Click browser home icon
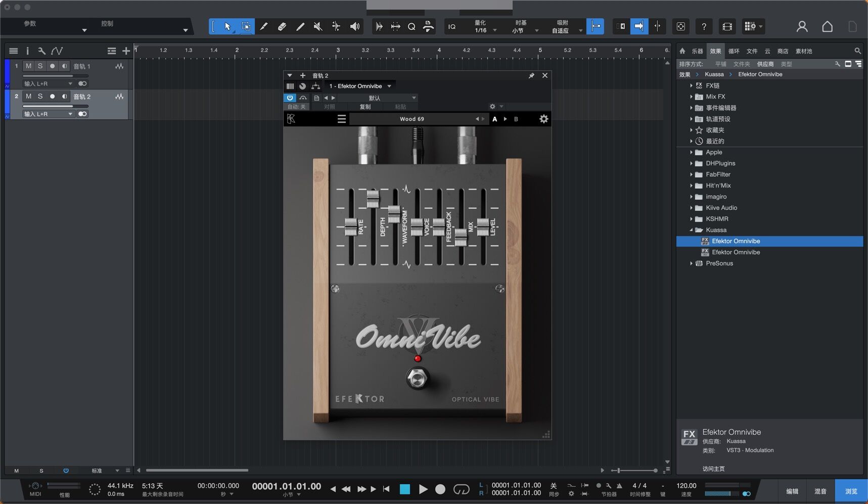The width and height of the screenshot is (868, 504). tap(682, 51)
